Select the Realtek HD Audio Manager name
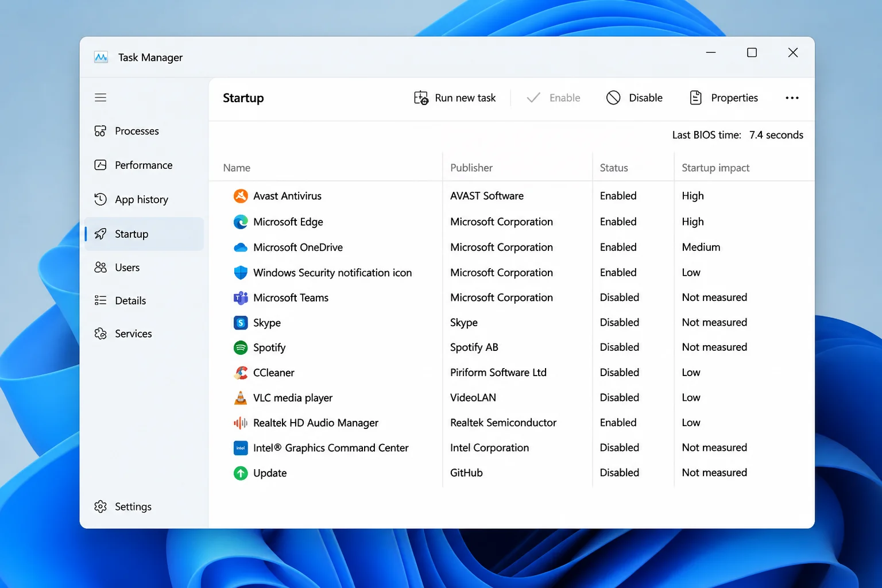The width and height of the screenshot is (882, 588). (x=316, y=423)
